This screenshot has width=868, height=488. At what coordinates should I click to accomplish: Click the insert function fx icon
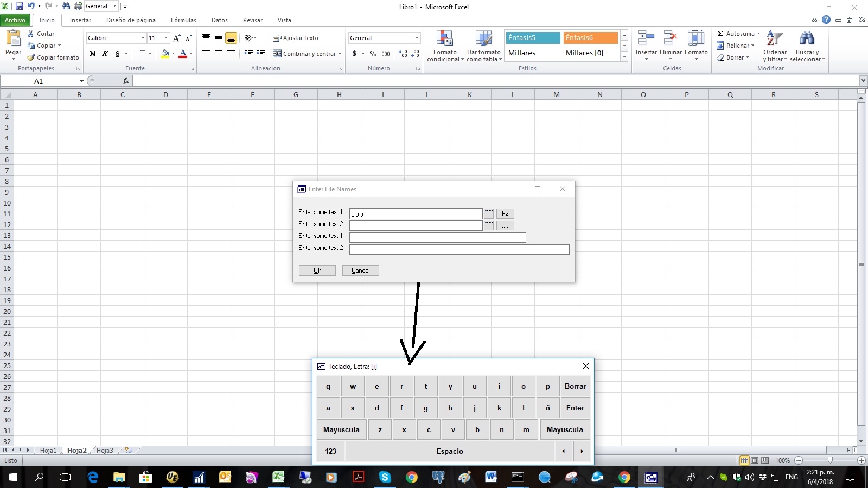[x=126, y=81]
